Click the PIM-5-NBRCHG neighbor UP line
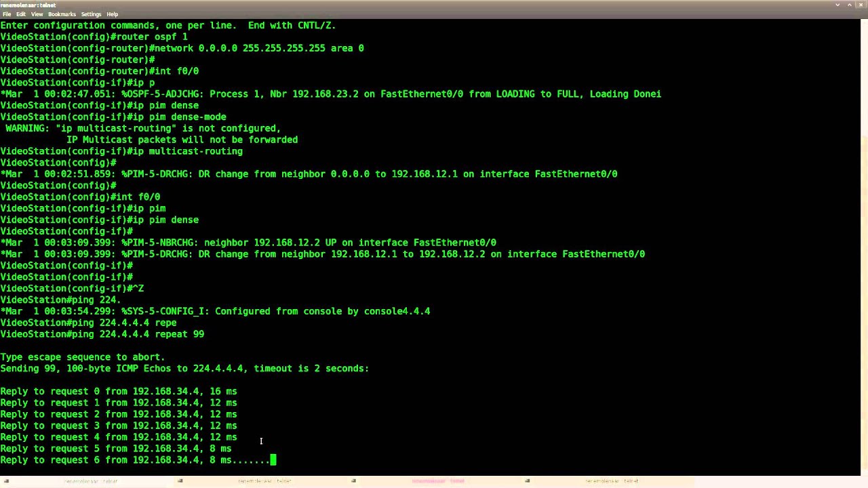Image resolution: width=868 pixels, height=488 pixels. 248,243
